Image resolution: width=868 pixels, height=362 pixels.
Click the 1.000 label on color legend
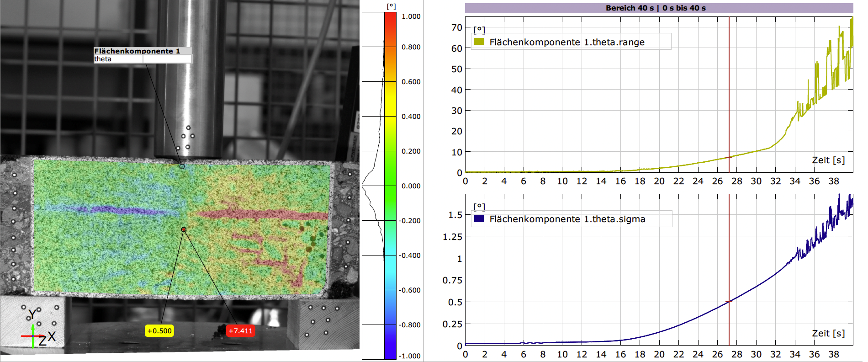[x=411, y=16]
